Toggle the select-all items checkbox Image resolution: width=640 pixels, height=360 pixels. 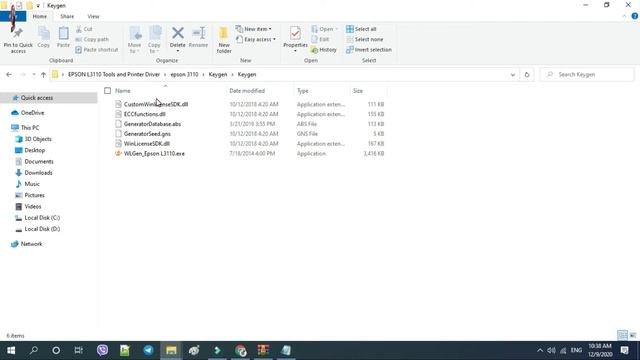[x=107, y=91]
